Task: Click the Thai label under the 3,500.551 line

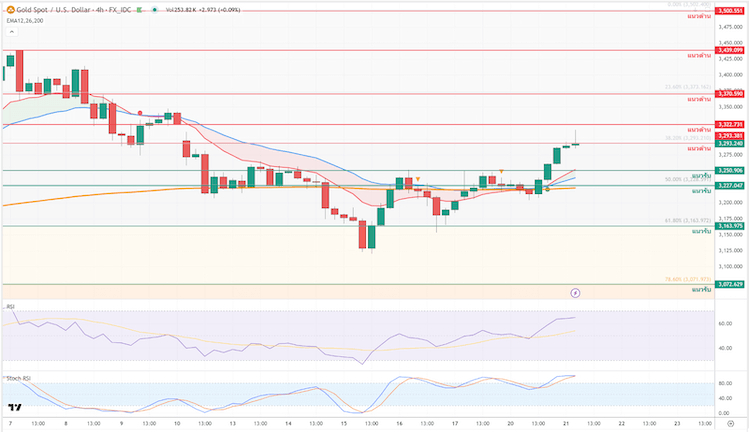Action: coord(699,16)
